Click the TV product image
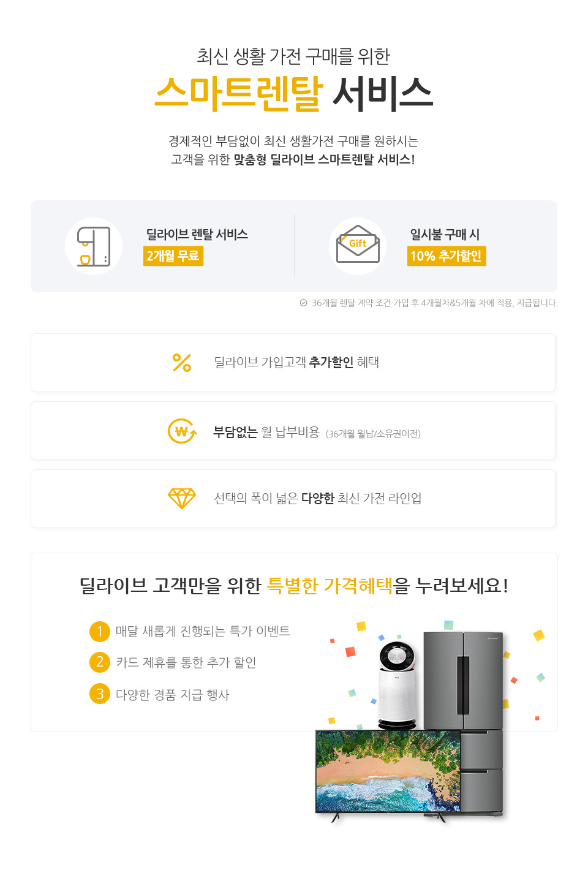588x870 pixels. tap(388, 774)
